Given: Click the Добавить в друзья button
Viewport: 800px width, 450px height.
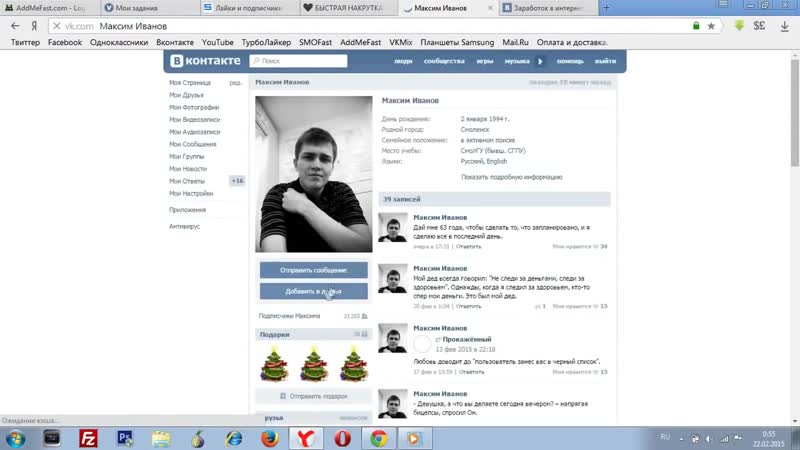Looking at the screenshot, I should (314, 291).
